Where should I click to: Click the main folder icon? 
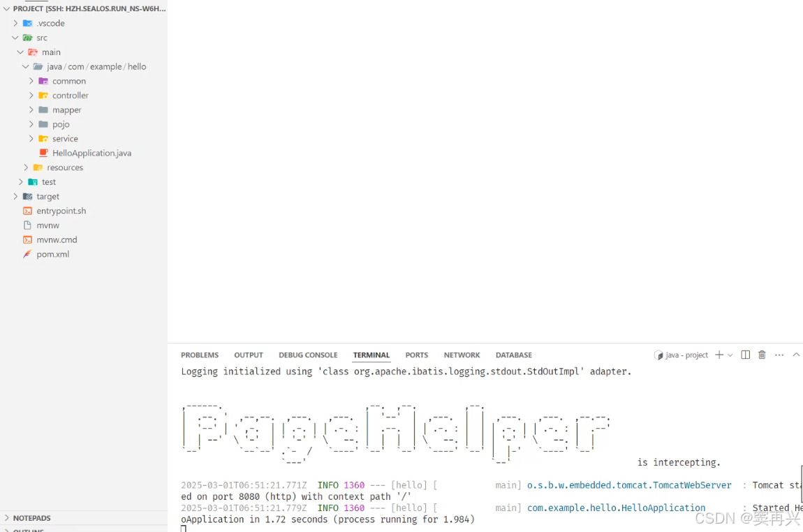(x=33, y=52)
